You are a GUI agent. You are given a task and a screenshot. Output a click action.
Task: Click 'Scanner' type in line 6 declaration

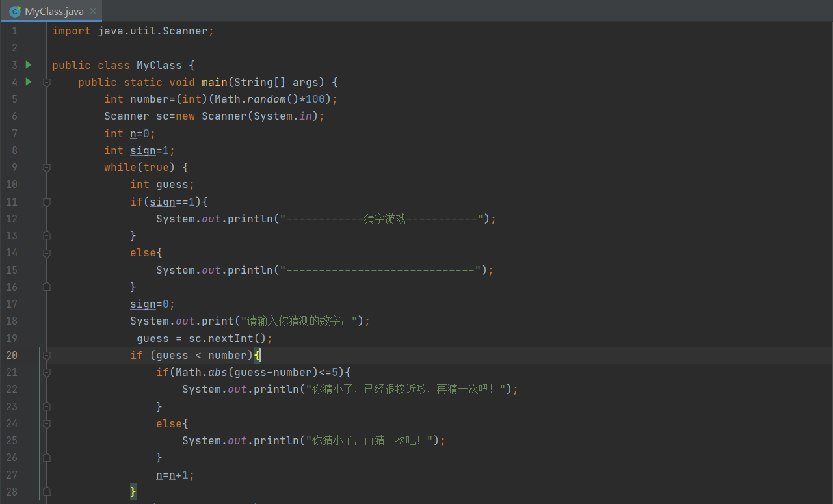(127, 116)
